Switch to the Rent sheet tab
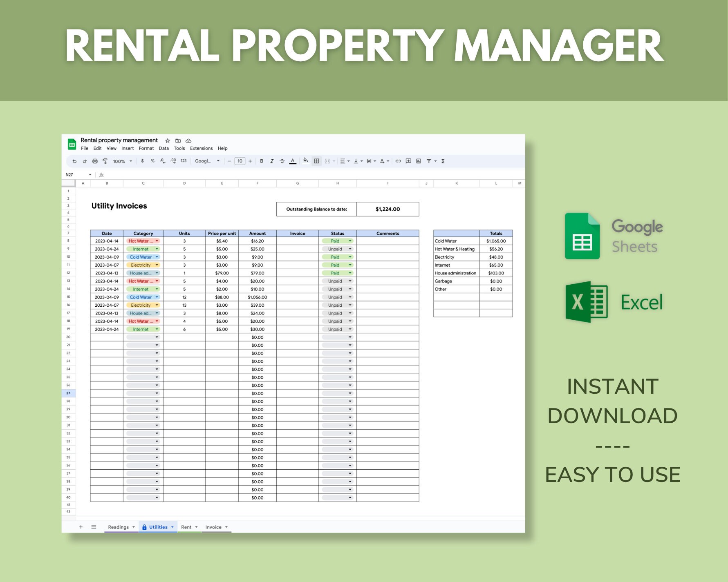Image resolution: width=728 pixels, height=582 pixels. point(186,527)
